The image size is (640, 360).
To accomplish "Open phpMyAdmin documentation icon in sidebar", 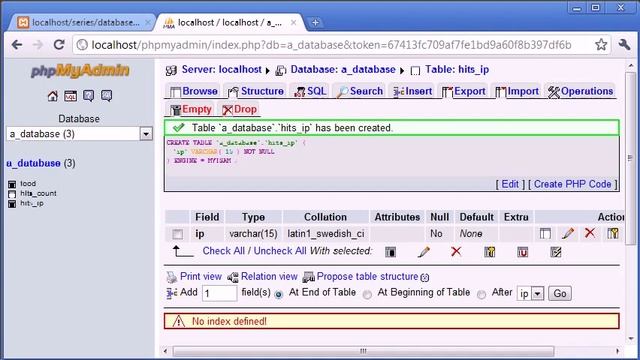I will pos(89,96).
